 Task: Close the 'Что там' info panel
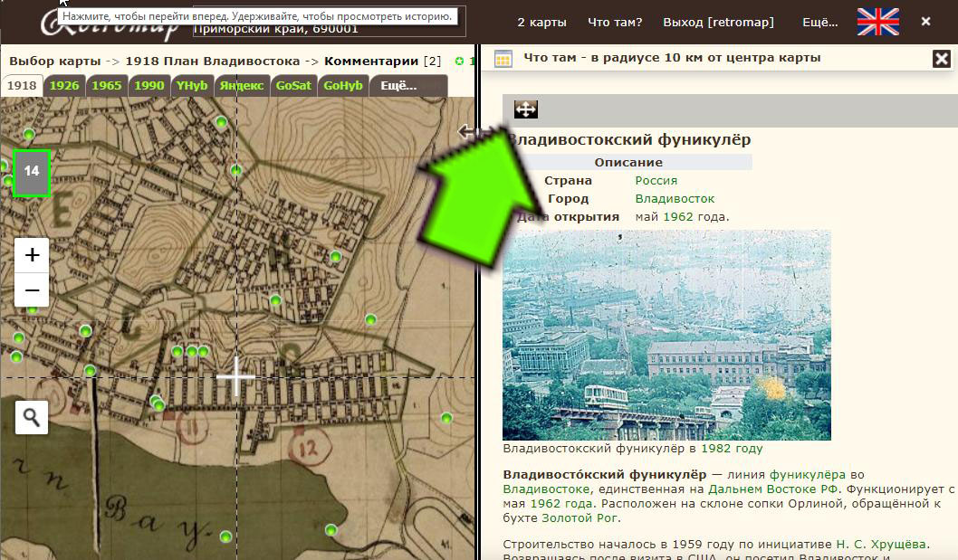(941, 59)
